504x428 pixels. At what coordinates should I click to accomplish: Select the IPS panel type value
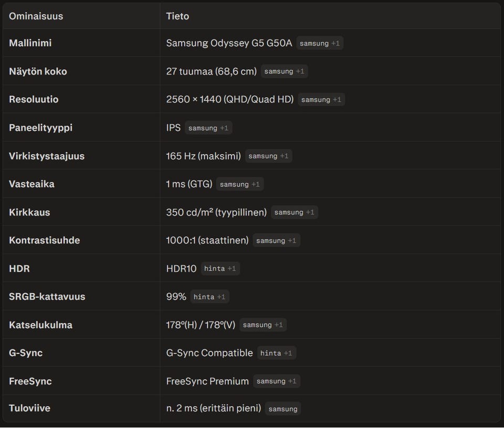pos(173,128)
